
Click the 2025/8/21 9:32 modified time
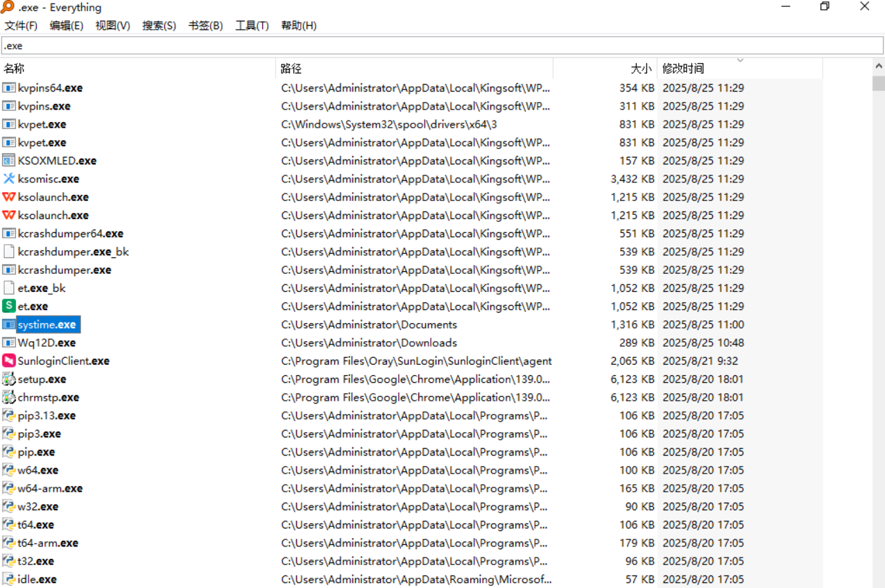pos(701,361)
